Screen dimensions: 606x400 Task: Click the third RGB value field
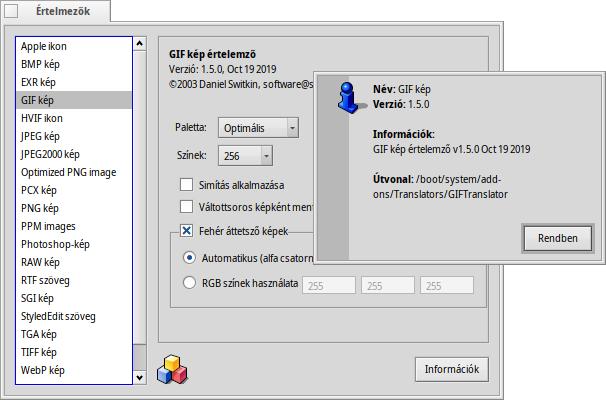coord(446,285)
